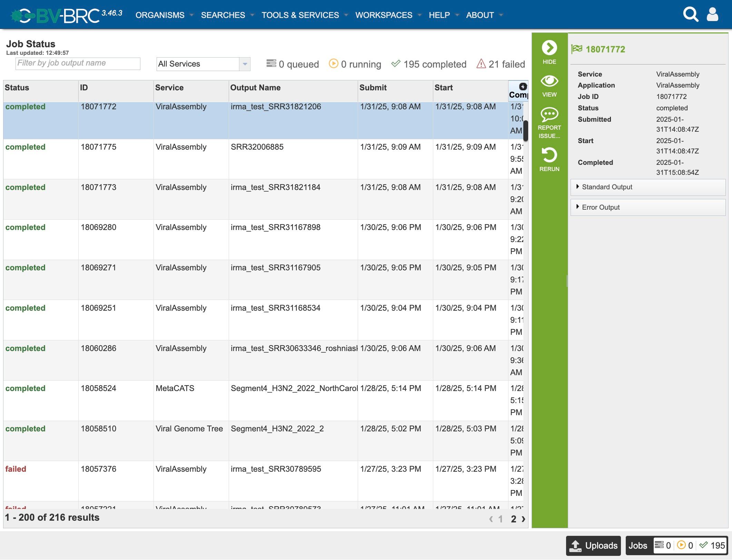Image resolution: width=732 pixels, height=560 pixels.
Task: Click the plus column selector icon
Action: coord(523,87)
